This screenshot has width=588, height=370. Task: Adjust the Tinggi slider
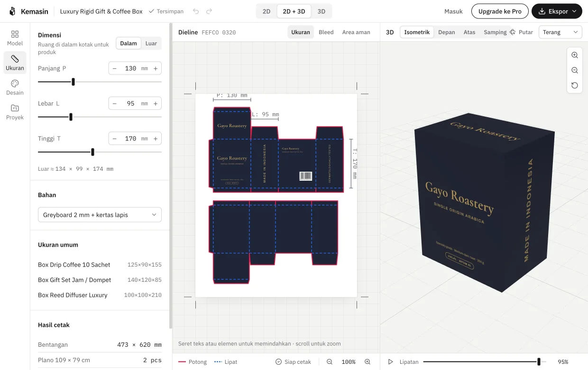tap(100, 152)
